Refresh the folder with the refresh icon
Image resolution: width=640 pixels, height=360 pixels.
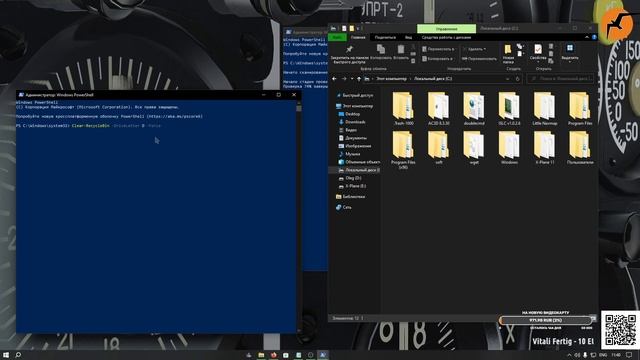tap(518, 79)
